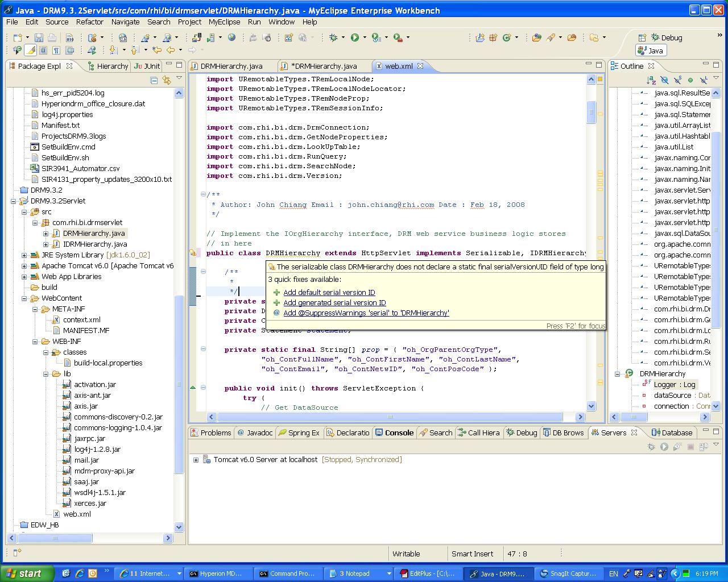Screen dimensions: 728x582
Task: Toggle alphabetical sorting in the Outline view
Action: click(651, 80)
